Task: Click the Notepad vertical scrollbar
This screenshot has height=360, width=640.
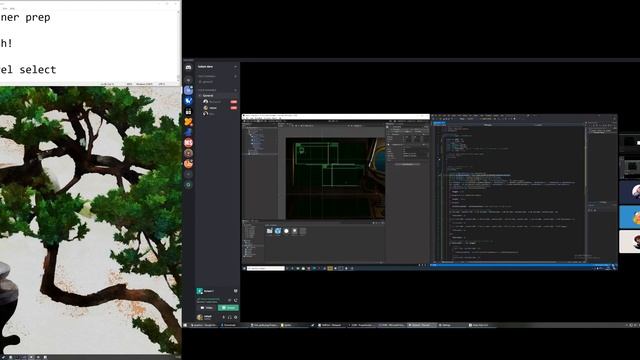Action: coord(179,46)
